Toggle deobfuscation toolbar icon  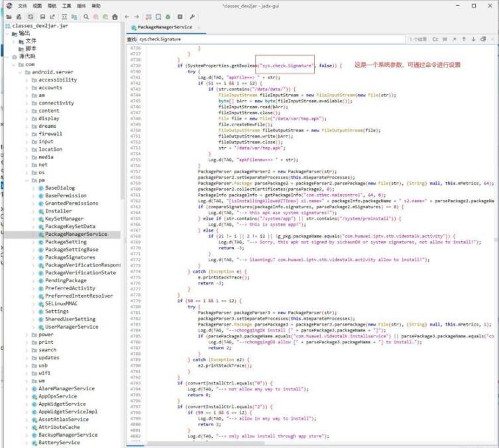tap(148, 17)
